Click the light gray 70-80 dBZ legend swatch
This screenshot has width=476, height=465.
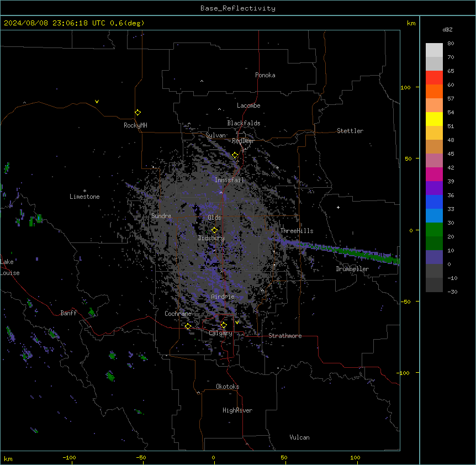click(434, 50)
